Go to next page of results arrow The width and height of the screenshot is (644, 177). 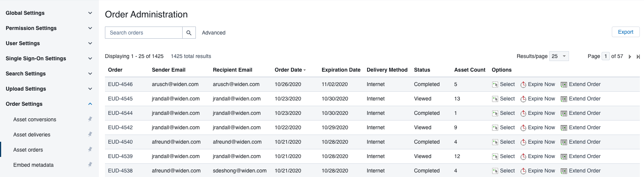(x=630, y=56)
